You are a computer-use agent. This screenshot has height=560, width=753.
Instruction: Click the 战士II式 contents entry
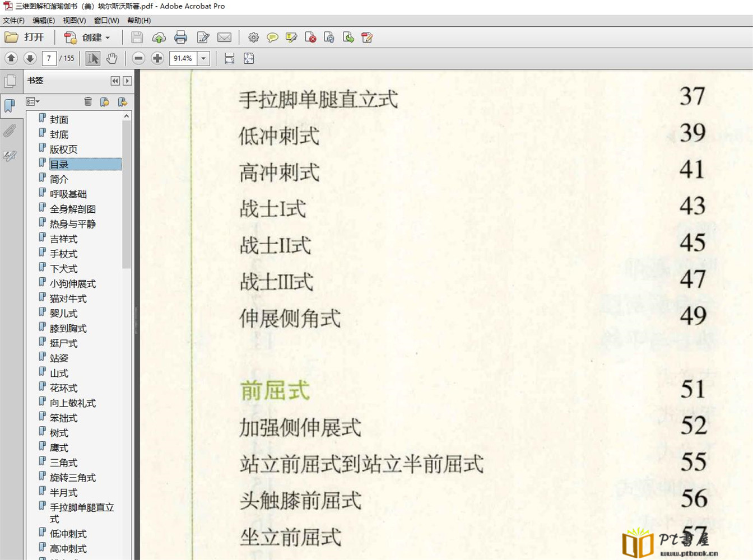click(275, 245)
